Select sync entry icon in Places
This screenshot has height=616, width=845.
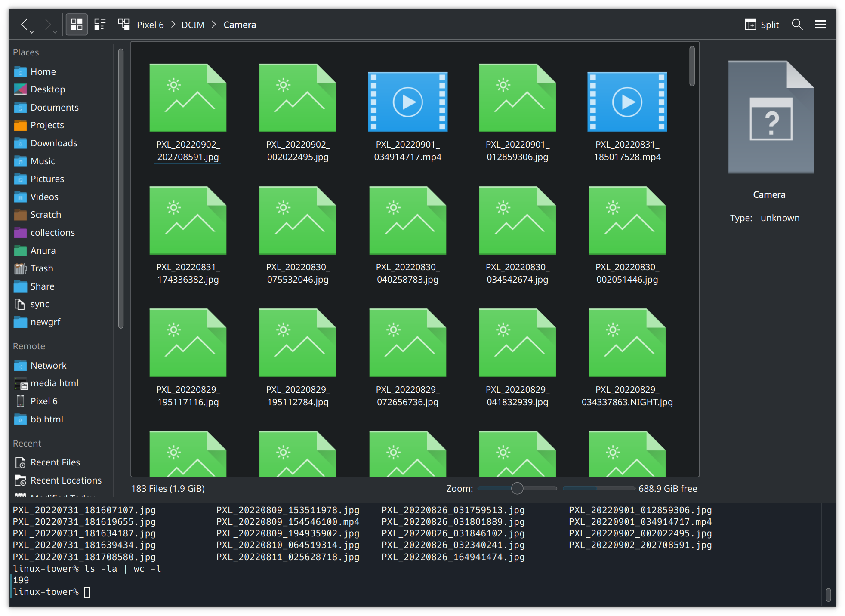coord(20,304)
